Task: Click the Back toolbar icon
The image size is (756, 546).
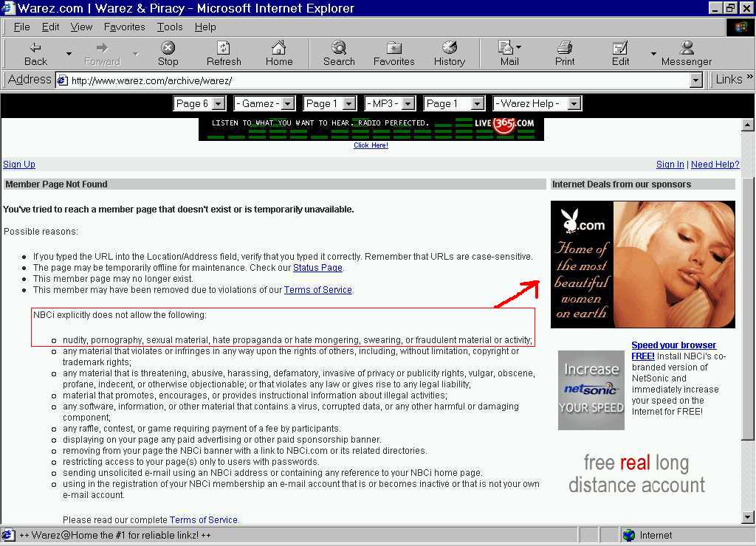Action: tap(35, 53)
